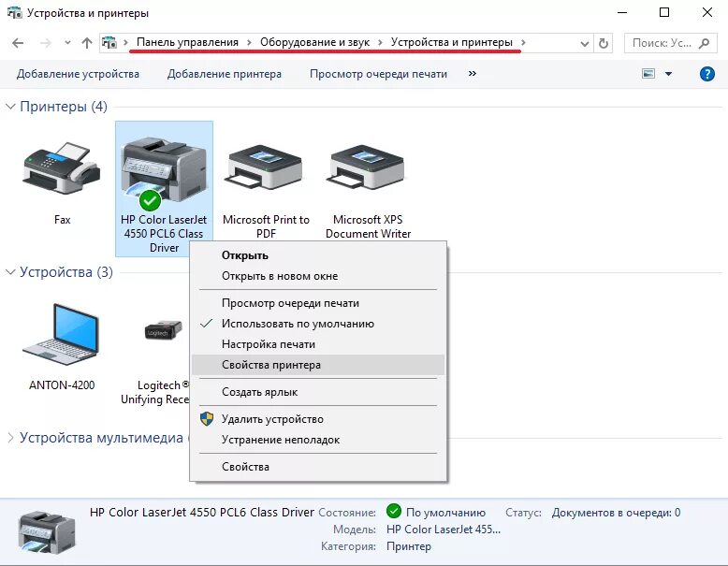This screenshot has height=566, width=728.
Task: Click the По умолчанию status text
Action: tap(445, 513)
